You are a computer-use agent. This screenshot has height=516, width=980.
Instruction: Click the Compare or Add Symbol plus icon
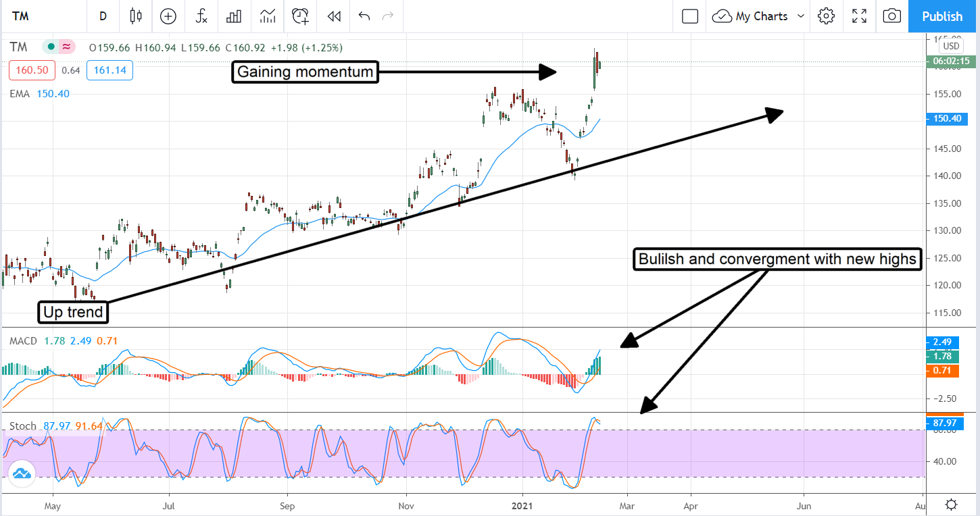tap(168, 16)
